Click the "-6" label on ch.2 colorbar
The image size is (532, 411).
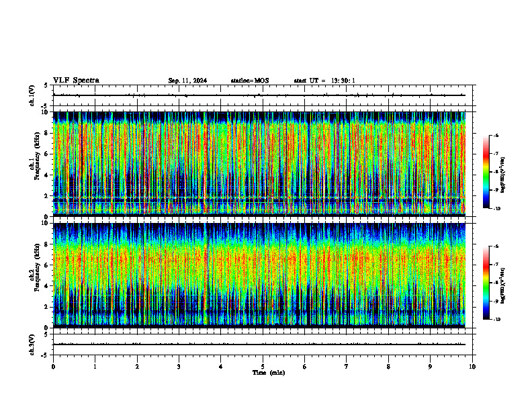(496, 246)
